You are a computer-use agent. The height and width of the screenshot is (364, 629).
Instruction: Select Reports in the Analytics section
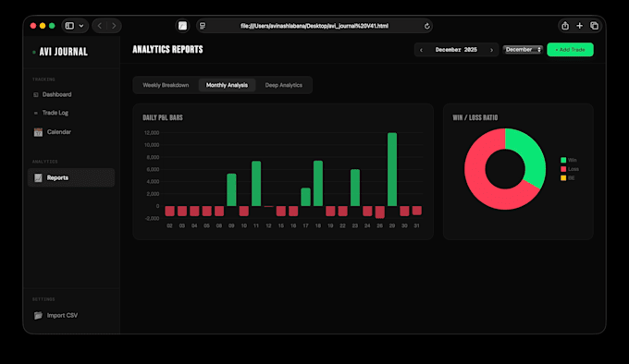tap(71, 177)
